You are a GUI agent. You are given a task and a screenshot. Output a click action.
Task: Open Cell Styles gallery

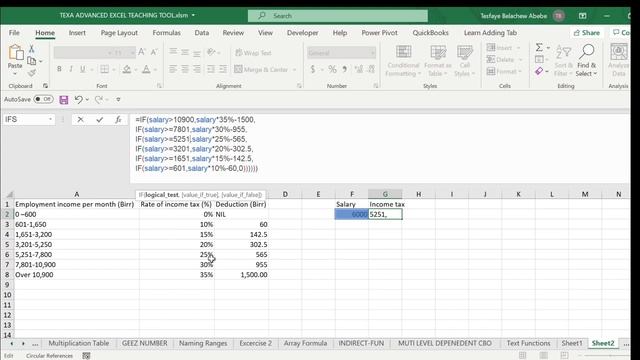464,61
